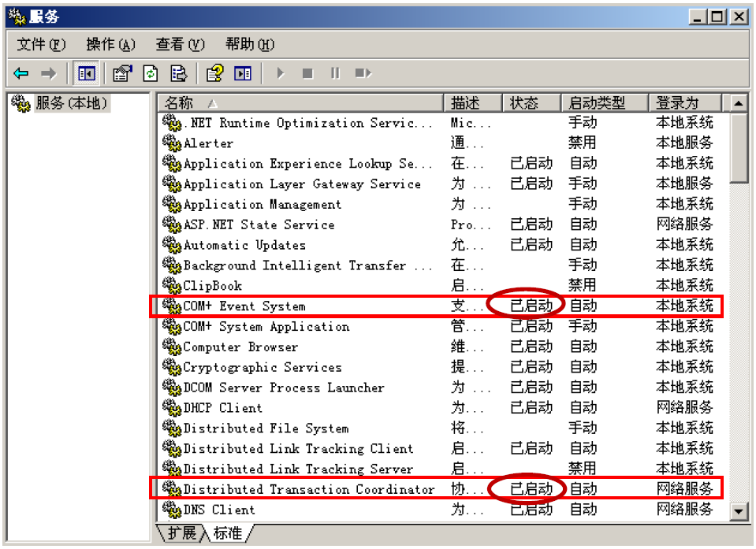Viewport: 756px width, 549px height.
Task: Switch to the 扩展 tab
Action: pyautogui.click(x=181, y=533)
